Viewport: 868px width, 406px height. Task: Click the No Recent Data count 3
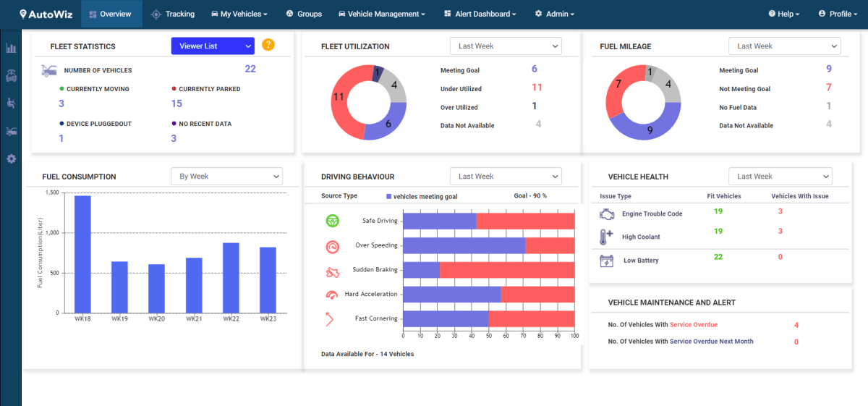click(174, 138)
